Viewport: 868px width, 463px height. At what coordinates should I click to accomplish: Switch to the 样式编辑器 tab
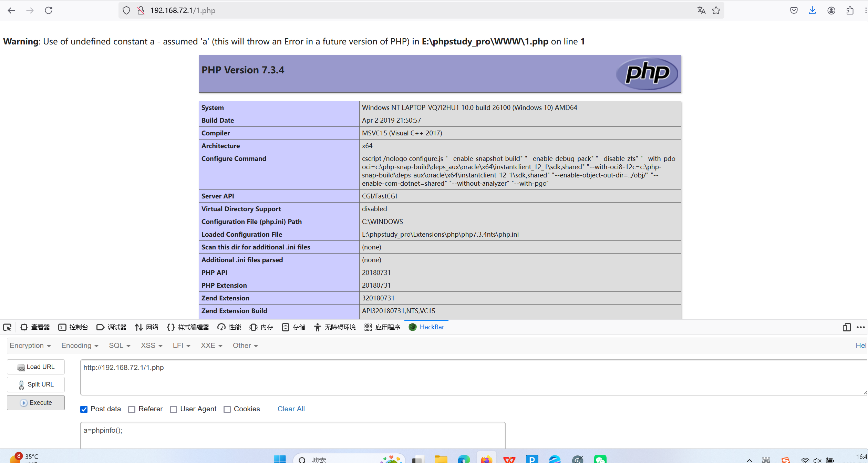pos(188,327)
